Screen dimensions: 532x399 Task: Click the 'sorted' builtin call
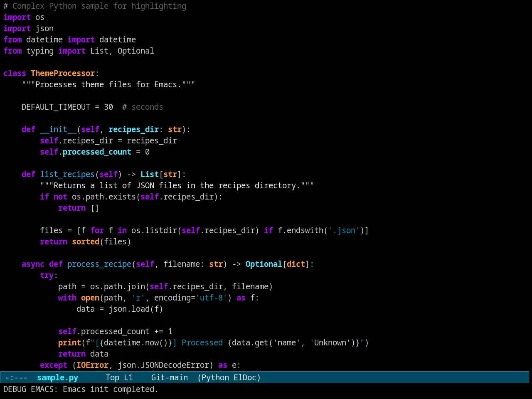pos(86,241)
